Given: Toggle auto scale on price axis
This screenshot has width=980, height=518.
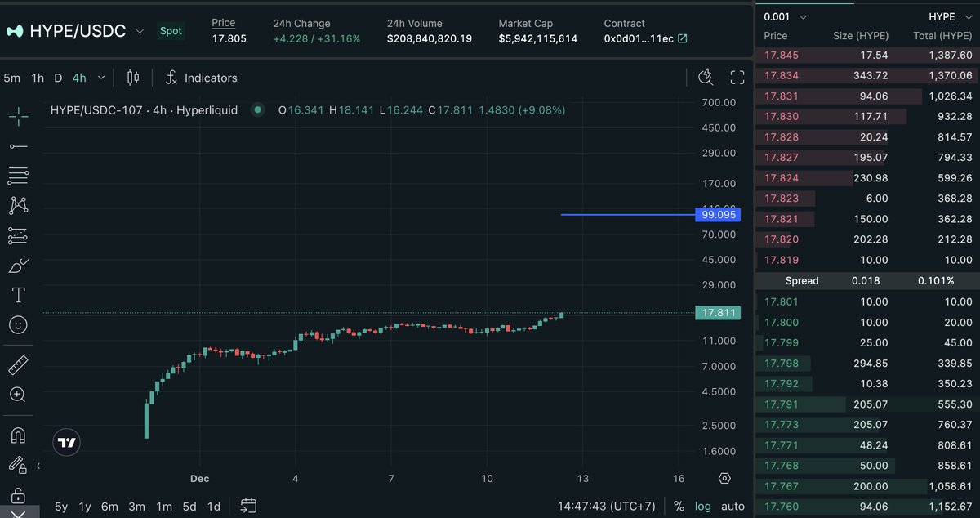Looking at the screenshot, I should click(733, 506).
